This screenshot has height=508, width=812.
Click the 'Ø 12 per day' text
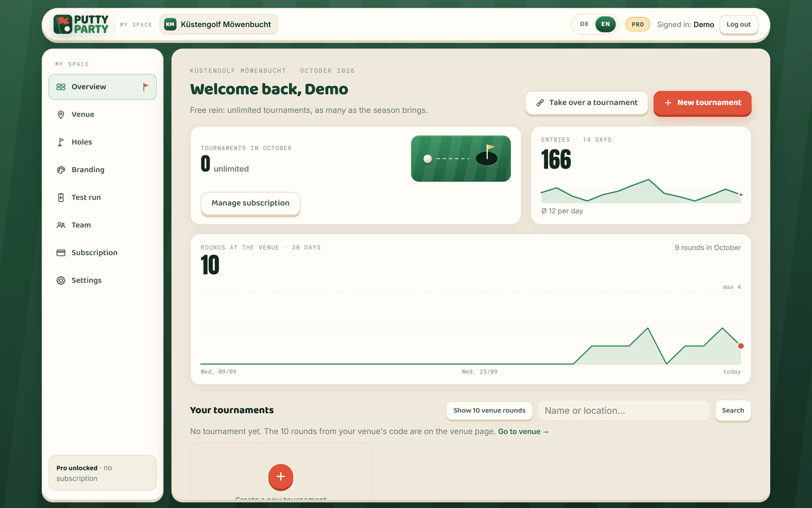pos(562,211)
